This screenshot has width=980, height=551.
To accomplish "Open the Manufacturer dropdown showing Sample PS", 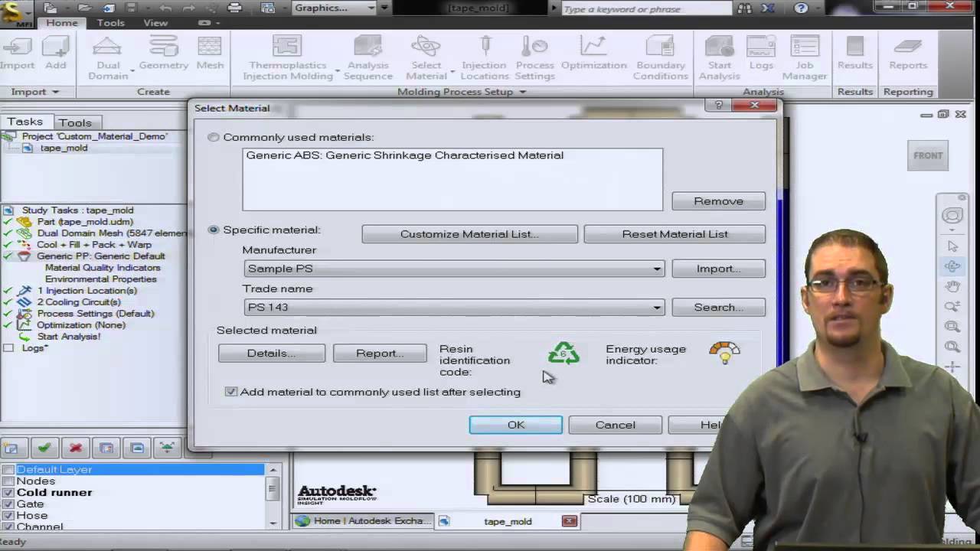I will click(x=454, y=269).
